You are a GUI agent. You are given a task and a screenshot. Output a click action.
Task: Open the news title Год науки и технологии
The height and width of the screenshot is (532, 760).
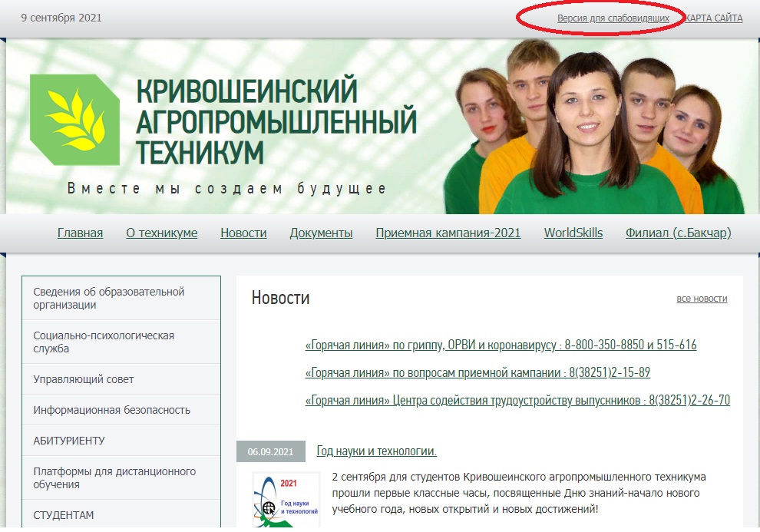click(x=377, y=451)
